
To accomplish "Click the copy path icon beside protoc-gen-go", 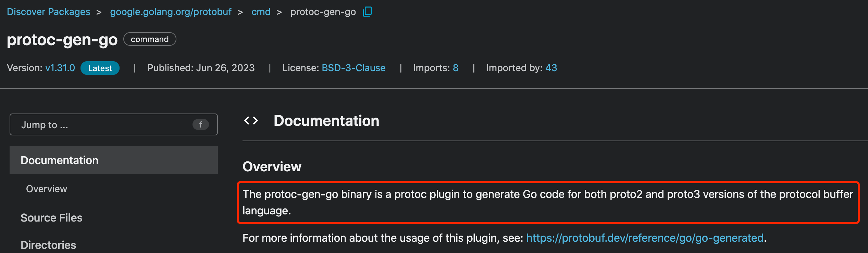I will click(367, 12).
